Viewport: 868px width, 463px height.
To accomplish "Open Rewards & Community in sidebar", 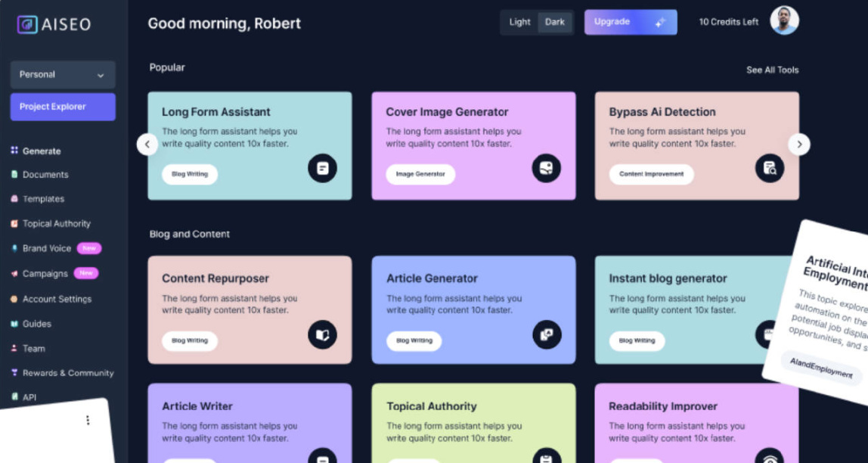I will click(x=68, y=373).
